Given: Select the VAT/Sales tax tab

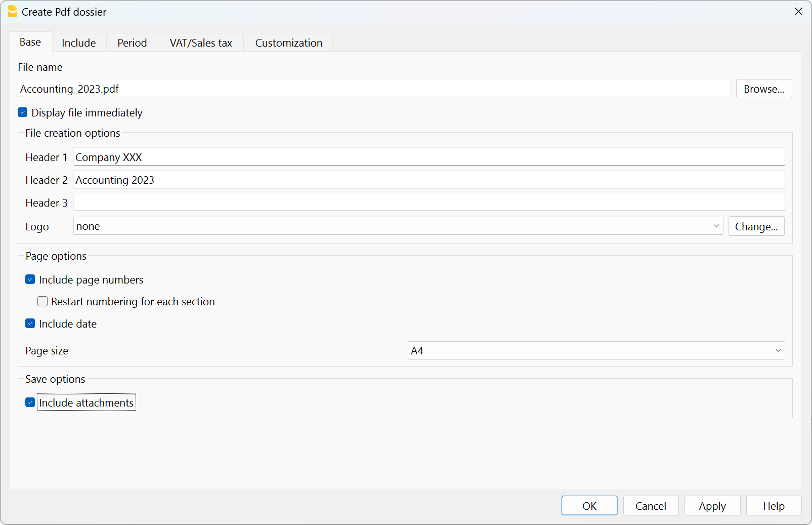Looking at the screenshot, I should coord(201,43).
